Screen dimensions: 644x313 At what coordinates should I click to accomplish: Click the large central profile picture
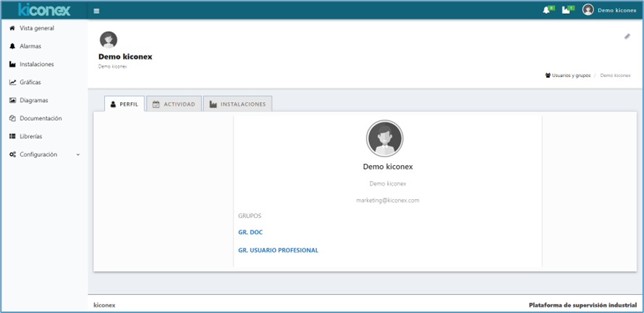(384, 138)
